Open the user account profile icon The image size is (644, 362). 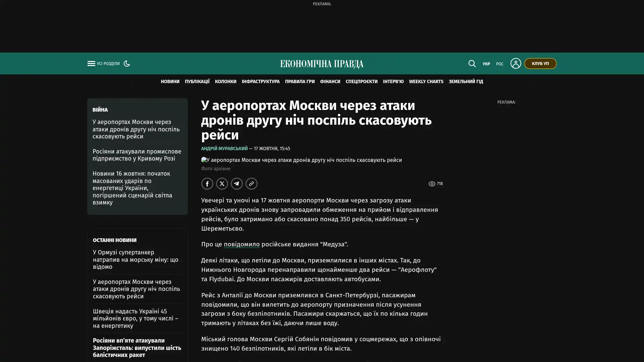[516, 63]
